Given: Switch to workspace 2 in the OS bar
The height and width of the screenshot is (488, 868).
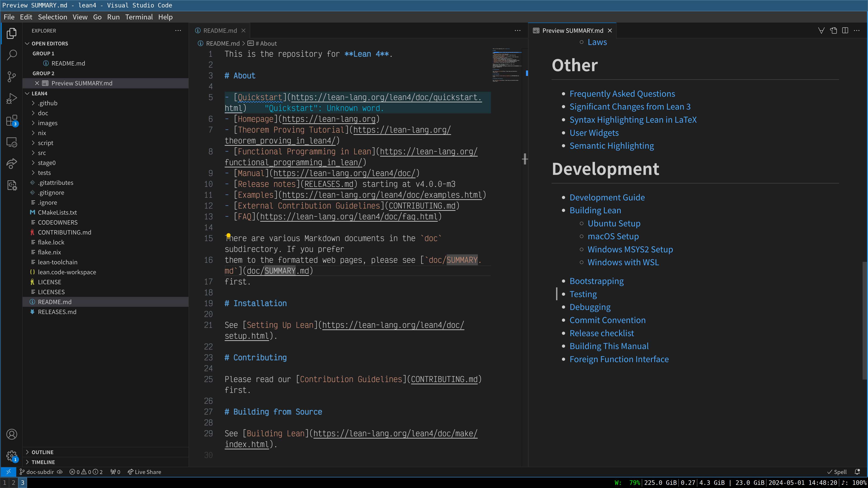Looking at the screenshot, I should [x=14, y=483].
